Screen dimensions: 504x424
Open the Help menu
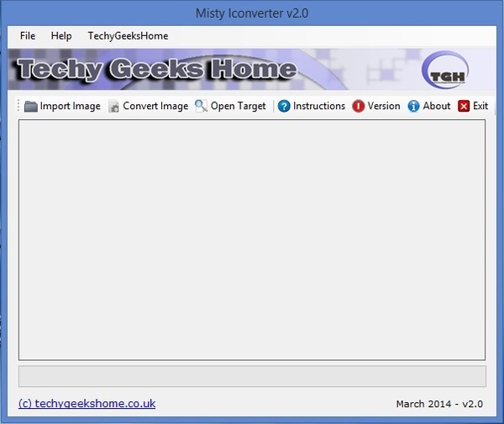pyautogui.click(x=61, y=36)
